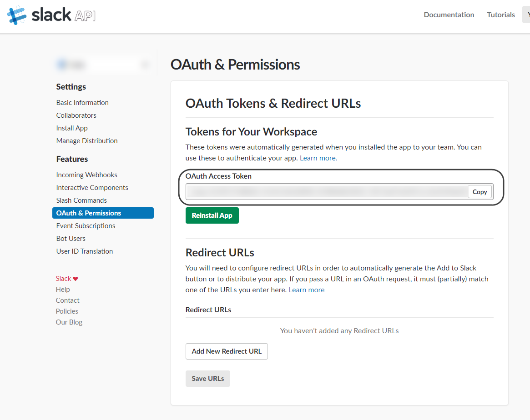This screenshot has width=530, height=420.
Task: Click the OAuth & Permissions page heading
Action: (x=235, y=65)
